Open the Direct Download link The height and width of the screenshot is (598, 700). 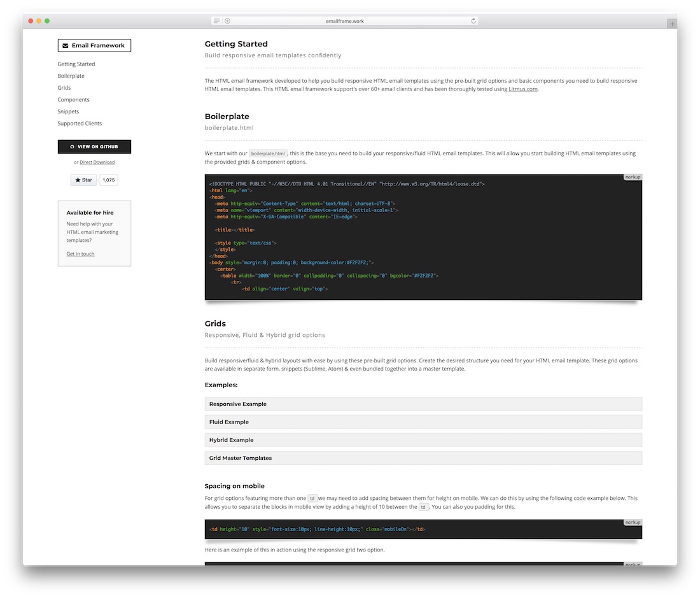coord(97,162)
